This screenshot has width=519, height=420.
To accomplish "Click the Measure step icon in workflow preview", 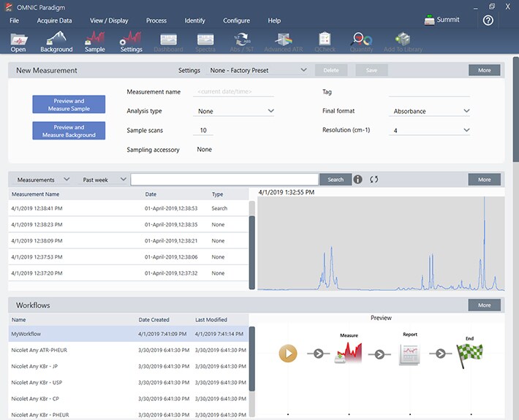I will [349, 354].
